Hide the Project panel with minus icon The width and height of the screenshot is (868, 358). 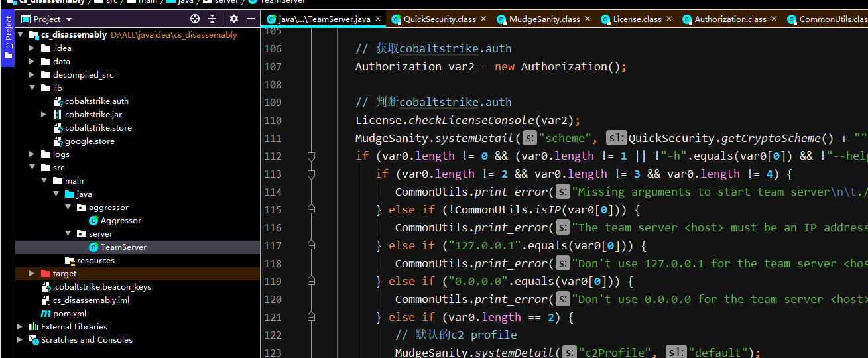click(x=251, y=19)
